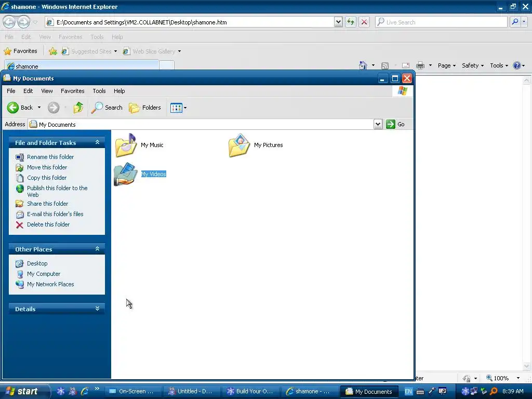532x399 pixels.
Task: Open Favorites star button in Internet Explorer
Action: pos(20,51)
